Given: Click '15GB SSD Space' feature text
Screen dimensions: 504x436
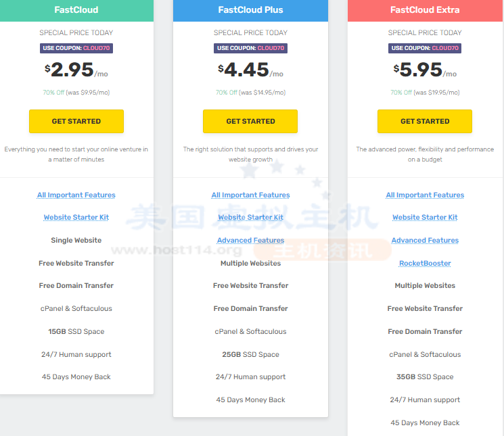Looking at the screenshot, I should [x=76, y=331].
